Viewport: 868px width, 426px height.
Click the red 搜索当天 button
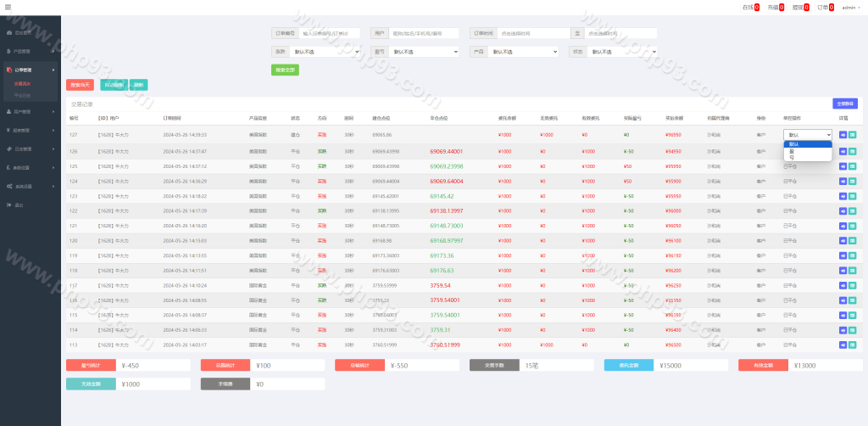coord(81,85)
